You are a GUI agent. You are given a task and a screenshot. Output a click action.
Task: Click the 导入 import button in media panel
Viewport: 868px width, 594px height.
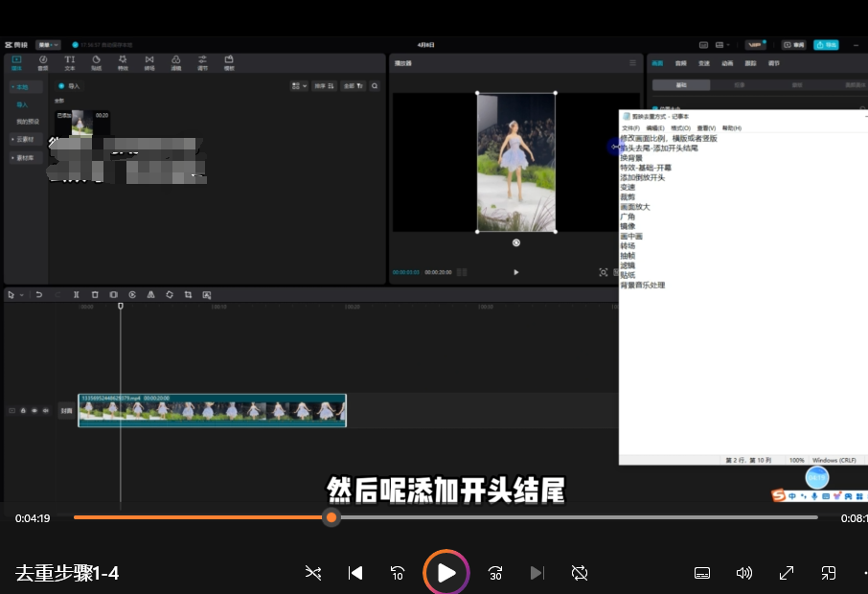pyautogui.click(x=69, y=86)
